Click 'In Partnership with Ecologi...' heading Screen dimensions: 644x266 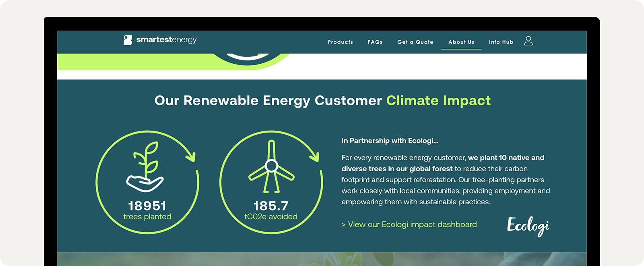[x=390, y=141]
